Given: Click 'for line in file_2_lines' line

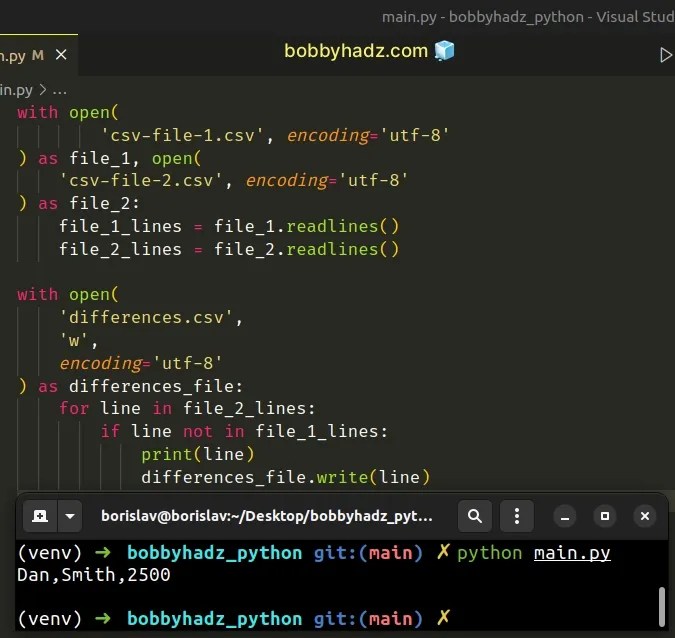Looking at the screenshot, I should (187, 409).
